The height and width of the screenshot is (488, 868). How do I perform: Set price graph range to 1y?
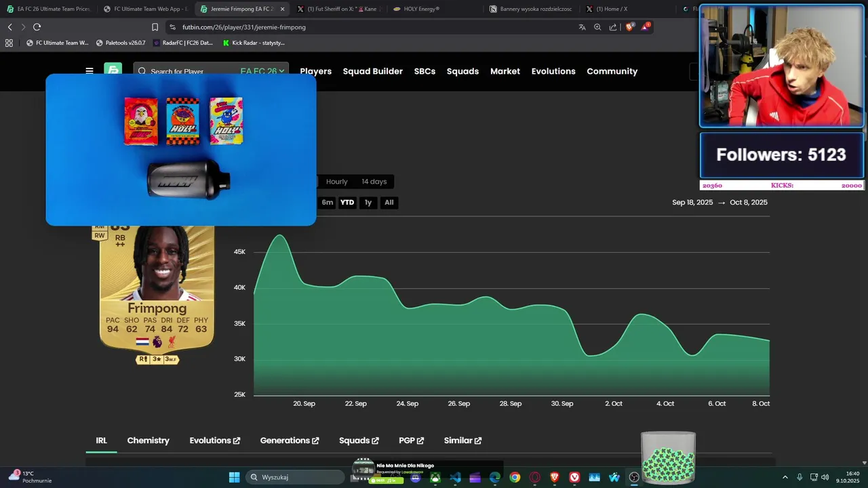[x=368, y=203]
